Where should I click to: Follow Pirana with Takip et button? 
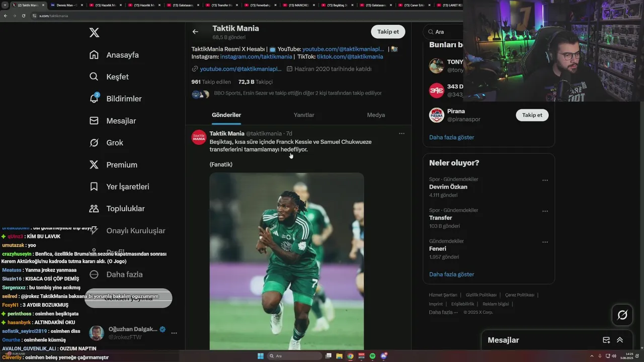pyautogui.click(x=532, y=115)
